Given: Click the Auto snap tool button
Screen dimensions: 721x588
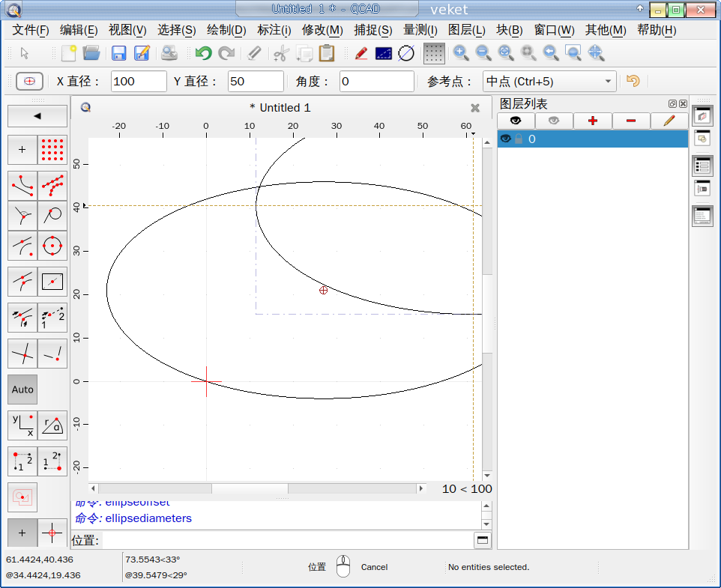Looking at the screenshot, I should click(x=22, y=390).
